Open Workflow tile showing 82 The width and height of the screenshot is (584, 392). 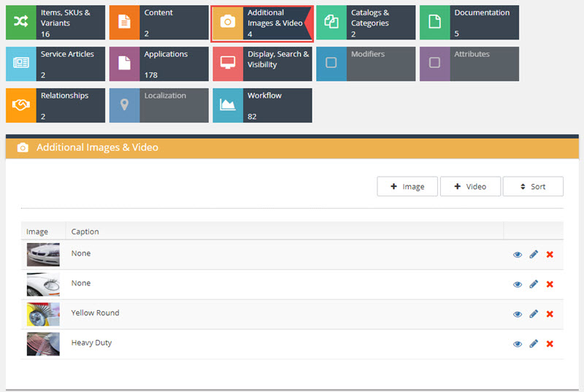tap(262, 105)
